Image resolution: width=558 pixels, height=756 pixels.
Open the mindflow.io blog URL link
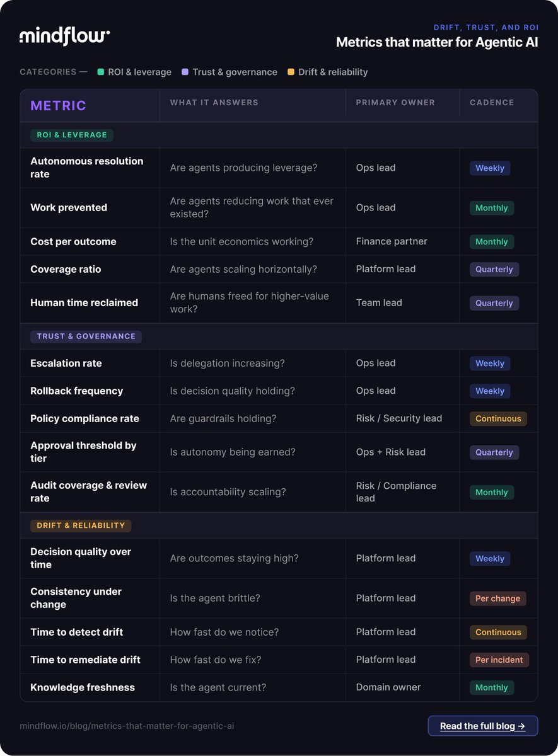[x=127, y=726]
